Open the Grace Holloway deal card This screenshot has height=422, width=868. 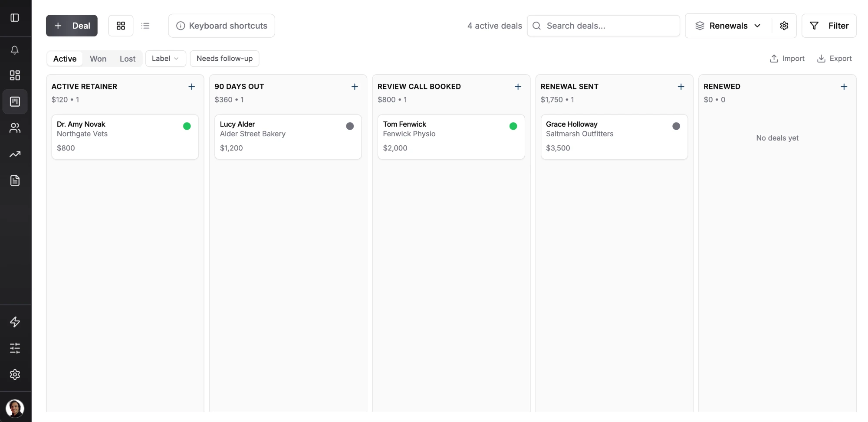click(614, 137)
